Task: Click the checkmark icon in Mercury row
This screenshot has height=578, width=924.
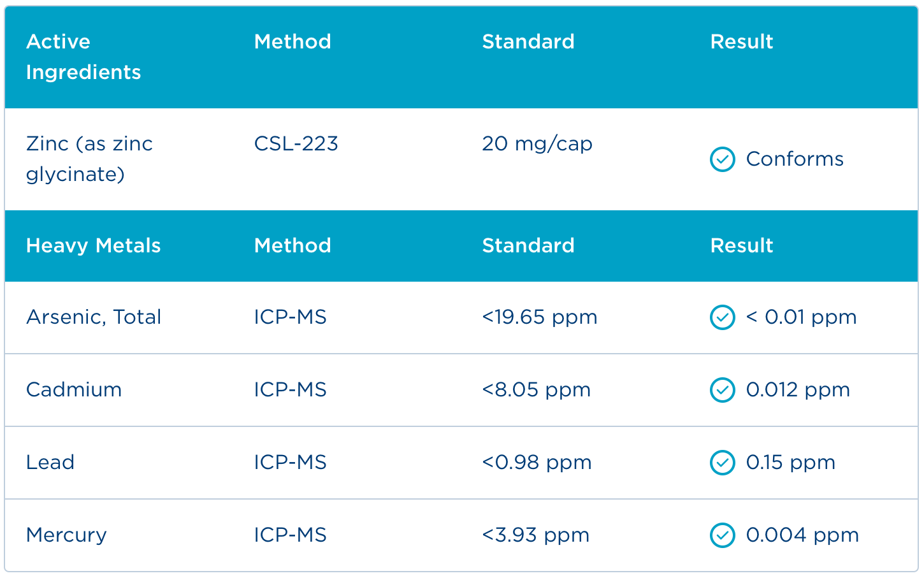Action: pyautogui.click(x=722, y=535)
